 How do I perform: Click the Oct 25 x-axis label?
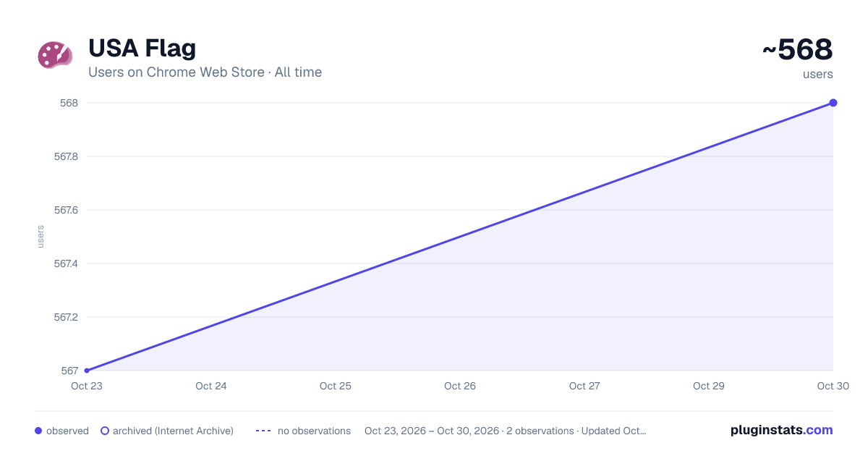pyautogui.click(x=336, y=386)
